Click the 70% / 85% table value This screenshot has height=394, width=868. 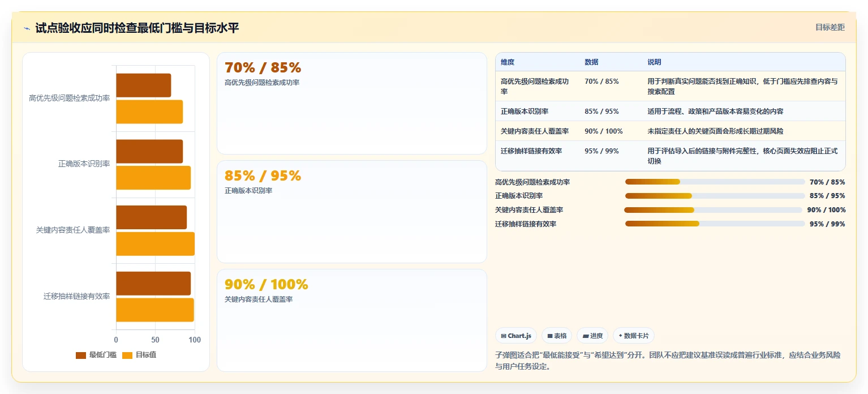coord(601,82)
